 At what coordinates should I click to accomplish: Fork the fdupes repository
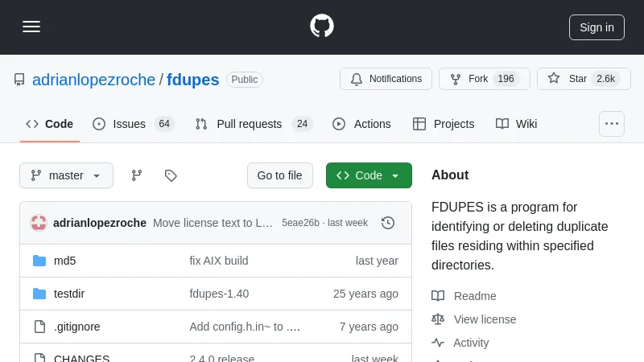tap(484, 79)
